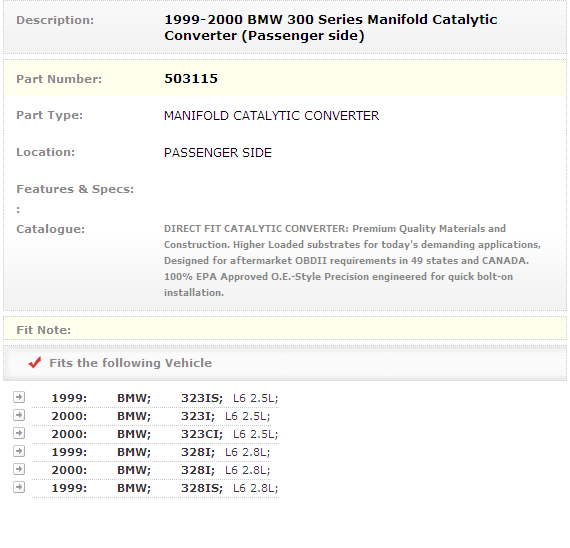Screen dimensions: 570x548
Task: Click arrow icon beside 2000 BMW 328I
Action: click(19, 469)
